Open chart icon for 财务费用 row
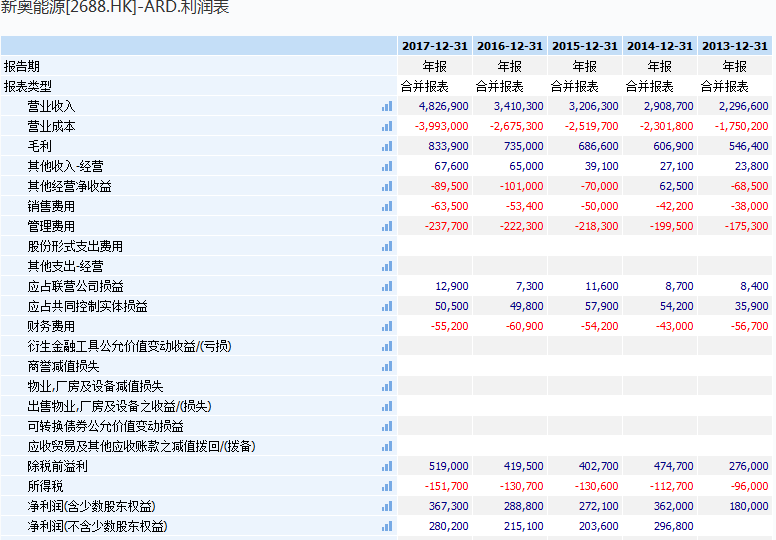Image resolution: width=776 pixels, height=540 pixels. pos(386,326)
